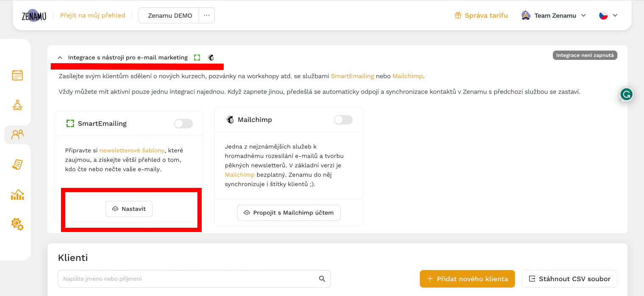Click the Nastavit button for SmartEmailing
Viewport: 644px width, 296px height.
(x=129, y=209)
